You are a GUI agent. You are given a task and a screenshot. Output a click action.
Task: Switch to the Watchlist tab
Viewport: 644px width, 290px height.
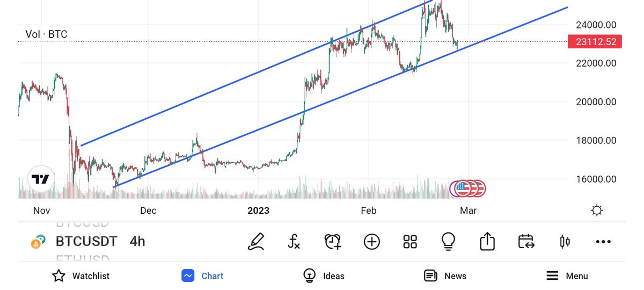[80, 276]
